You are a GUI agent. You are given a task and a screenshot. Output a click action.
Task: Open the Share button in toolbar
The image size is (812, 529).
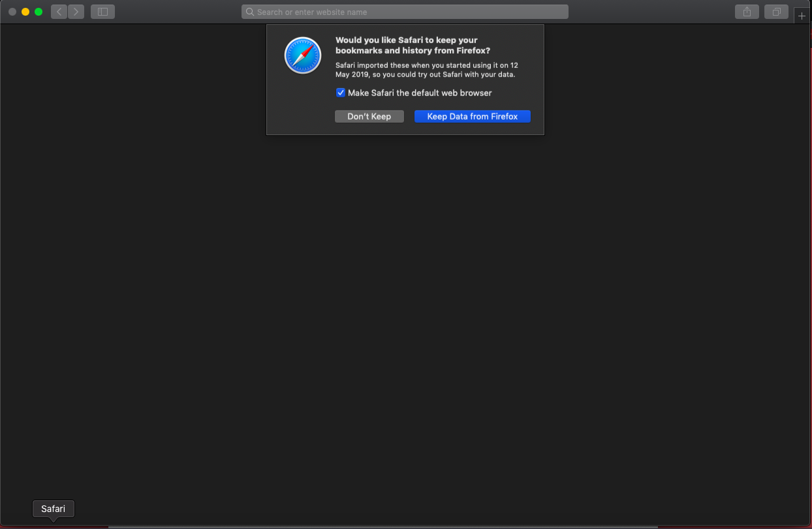tap(747, 12)
